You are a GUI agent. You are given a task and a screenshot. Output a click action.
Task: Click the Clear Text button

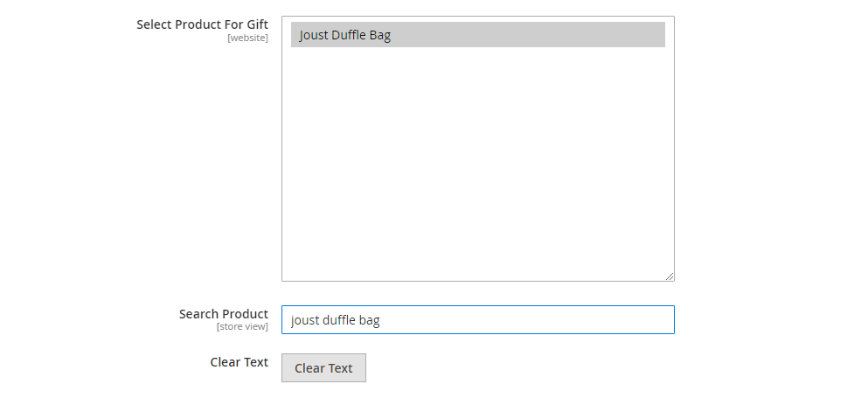pyautogui.click(x=323, y=368)
